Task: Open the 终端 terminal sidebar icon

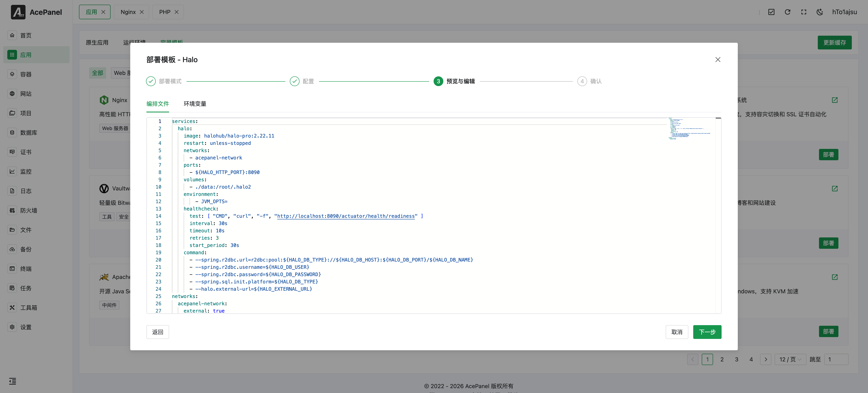Action: pyautogui.click(x=12, y=269)
